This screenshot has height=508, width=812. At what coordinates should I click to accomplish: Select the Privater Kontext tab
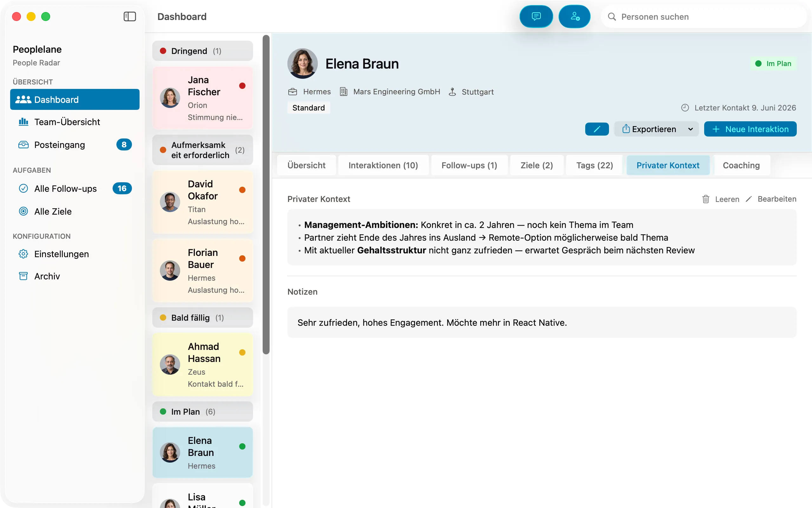click(668, 165)
